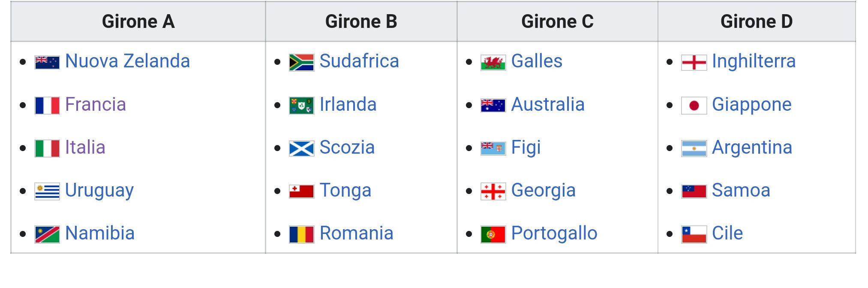Viewport: 868px width, 288px height.
Task: Click the New Zealand flag icon
Action: [47, 63]
